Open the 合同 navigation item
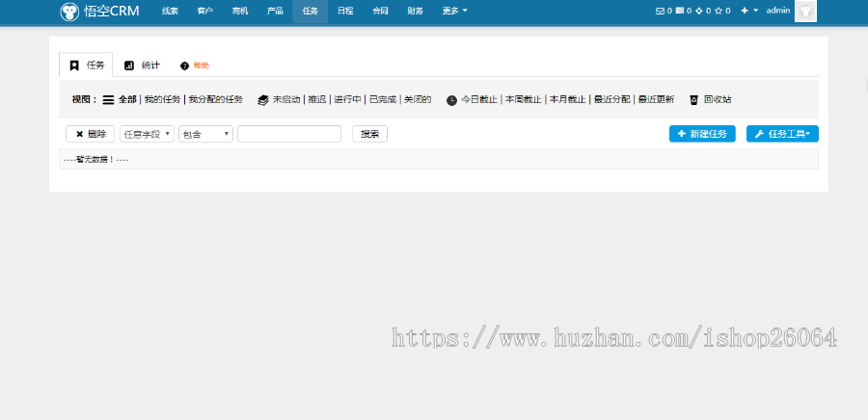This screenshot has height=420, width=868. [x=380, y=11]
